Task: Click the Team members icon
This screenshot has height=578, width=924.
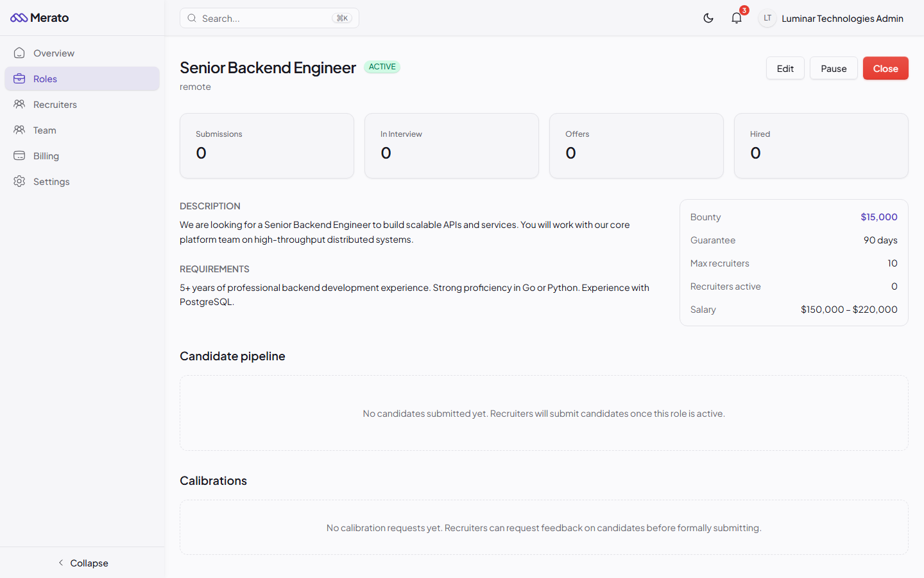Action: point(19,130)
